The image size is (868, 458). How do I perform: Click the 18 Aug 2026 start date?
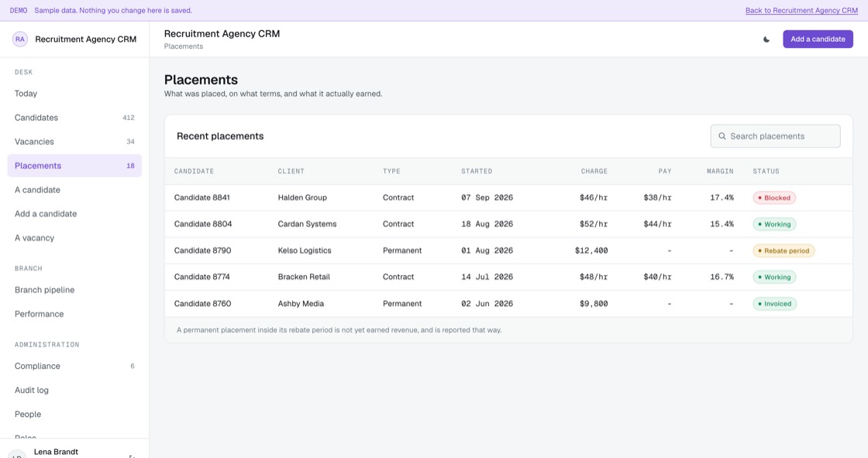pos(487,224)
